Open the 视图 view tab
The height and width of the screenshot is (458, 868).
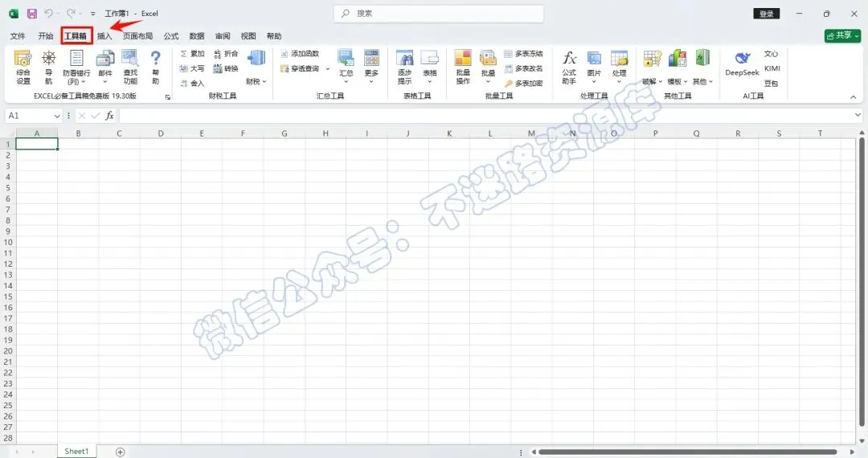(248, 36)
